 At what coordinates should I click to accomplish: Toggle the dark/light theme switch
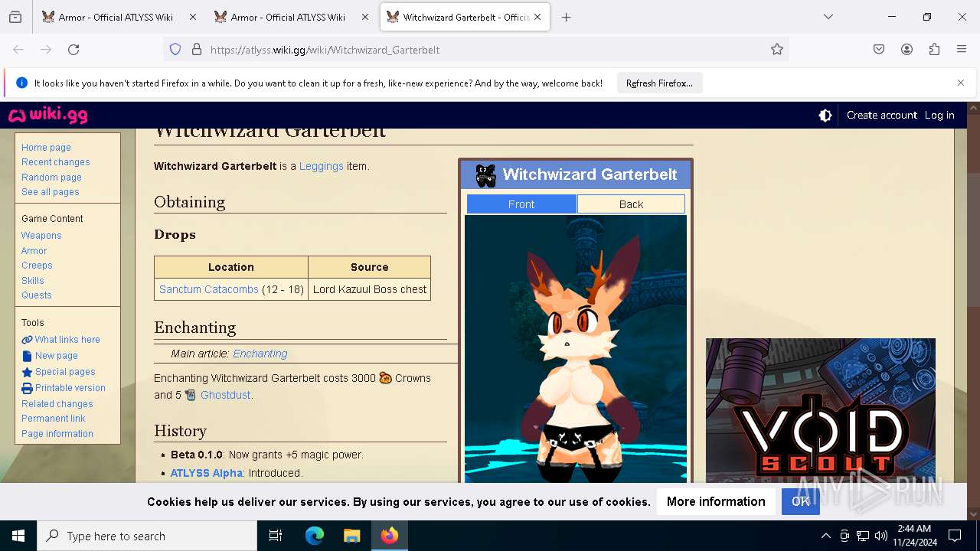pos(825,116)
